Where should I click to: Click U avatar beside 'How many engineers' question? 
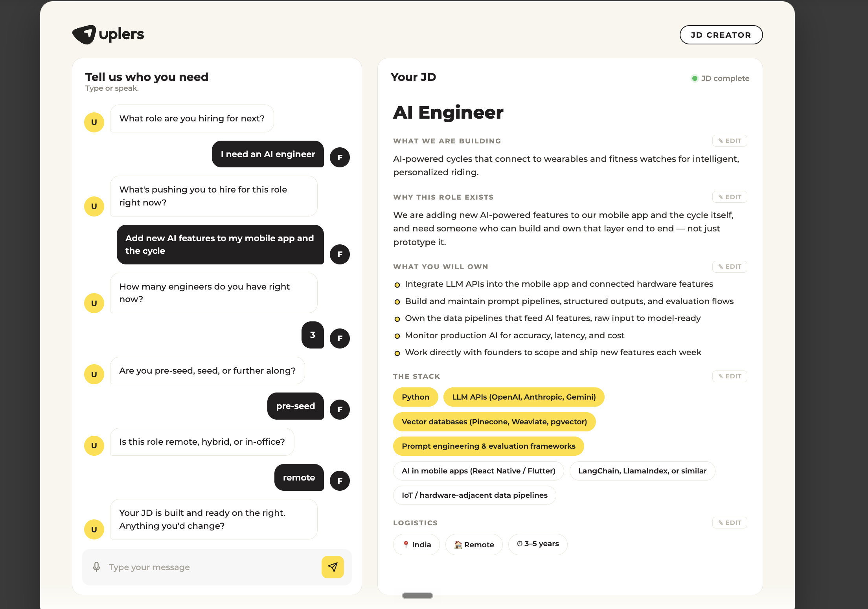click(x=94, y=303)
